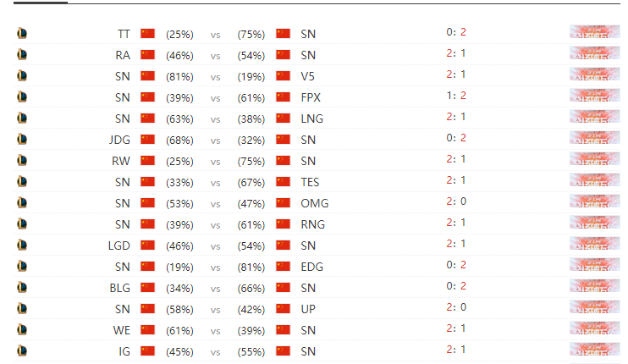Open the LNG team link
The width and height of the screenshot is (628, 364).
click(x=312, y=119)
